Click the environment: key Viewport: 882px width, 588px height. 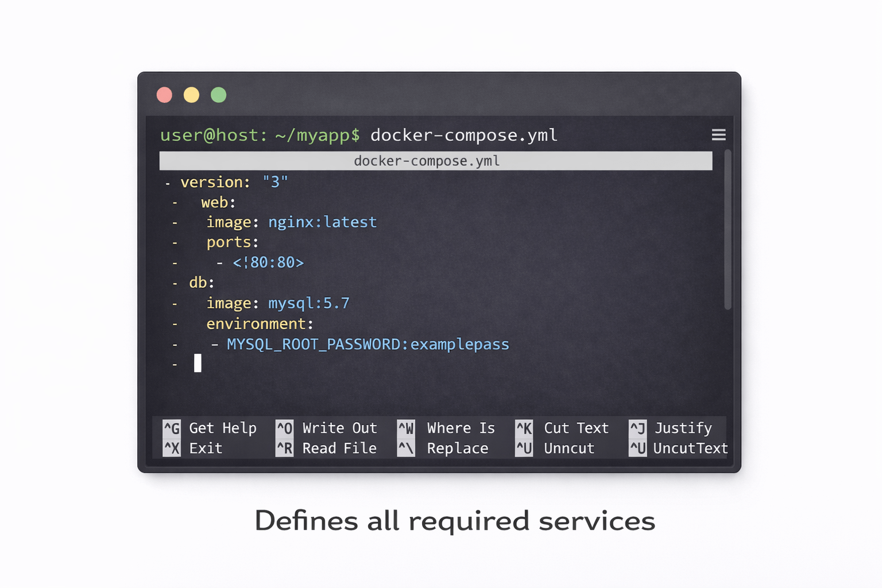click(x=260, y=324)
